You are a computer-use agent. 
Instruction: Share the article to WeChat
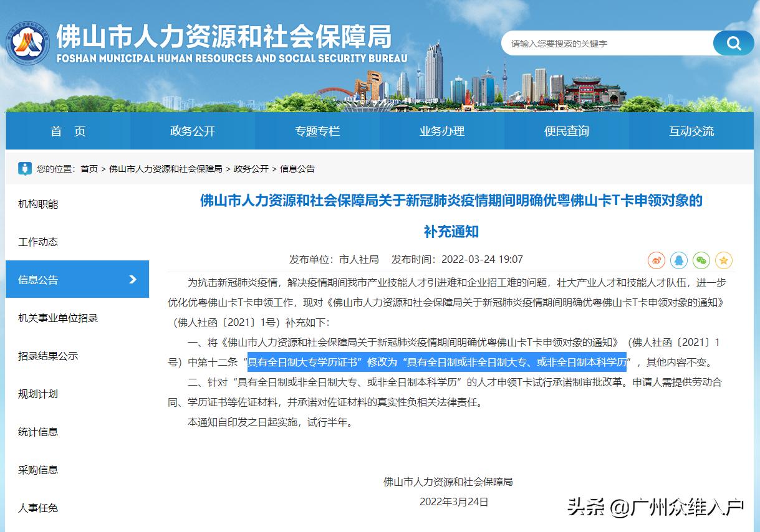[701, 260]
